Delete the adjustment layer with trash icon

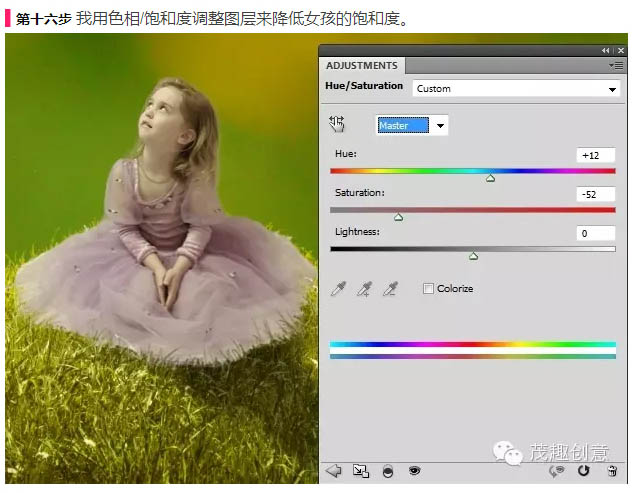611,470
